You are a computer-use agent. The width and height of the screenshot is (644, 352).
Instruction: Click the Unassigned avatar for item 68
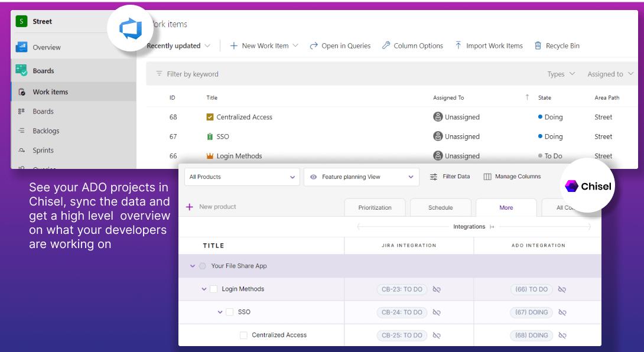(438, 117)
